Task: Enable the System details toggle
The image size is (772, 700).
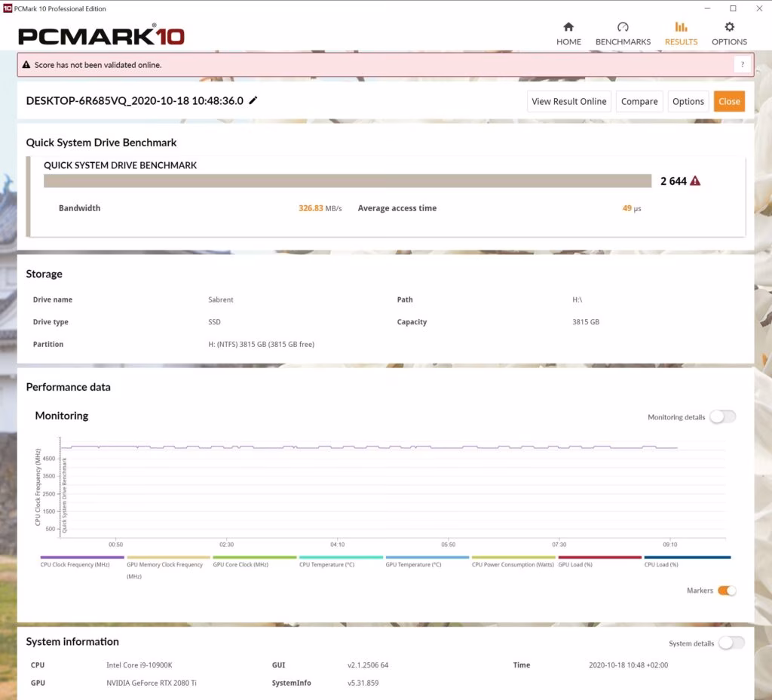Action: click(731, 643)
